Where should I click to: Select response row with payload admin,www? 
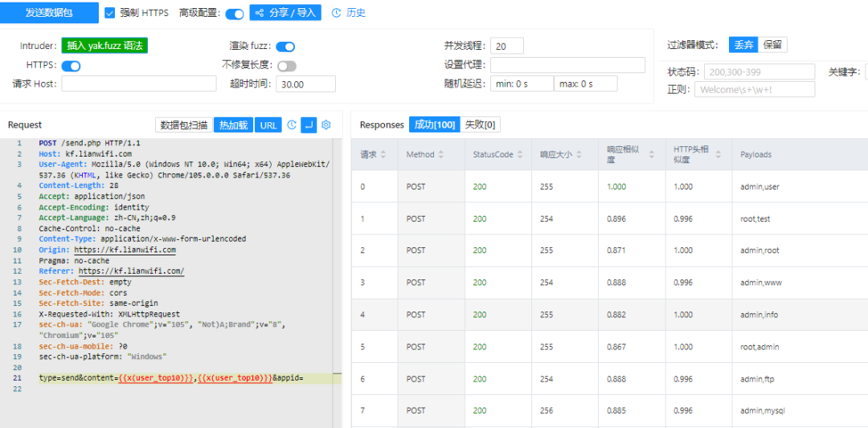(609, 283)
